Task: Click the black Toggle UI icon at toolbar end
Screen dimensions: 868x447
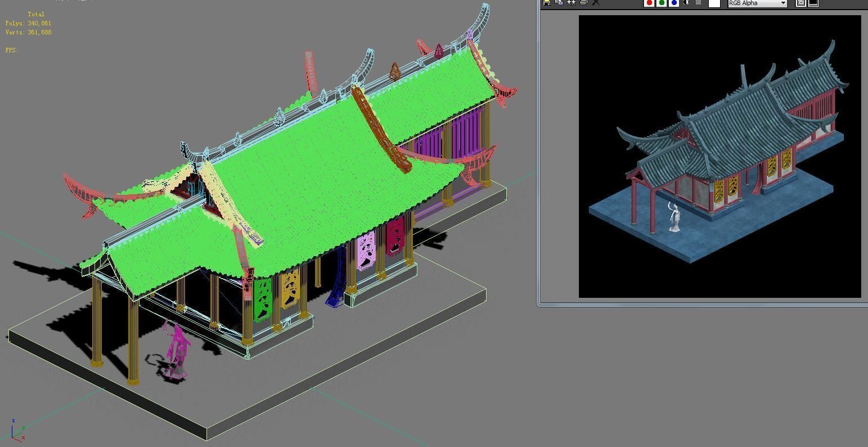Action: point(813,3)
